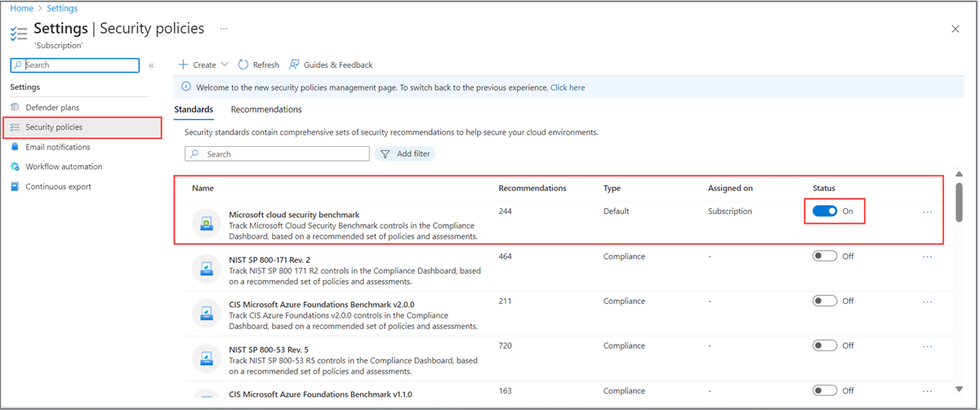
Task: Click the Refresh icon in toolbar
Action: pyautogui.click(x=243, y=65)
